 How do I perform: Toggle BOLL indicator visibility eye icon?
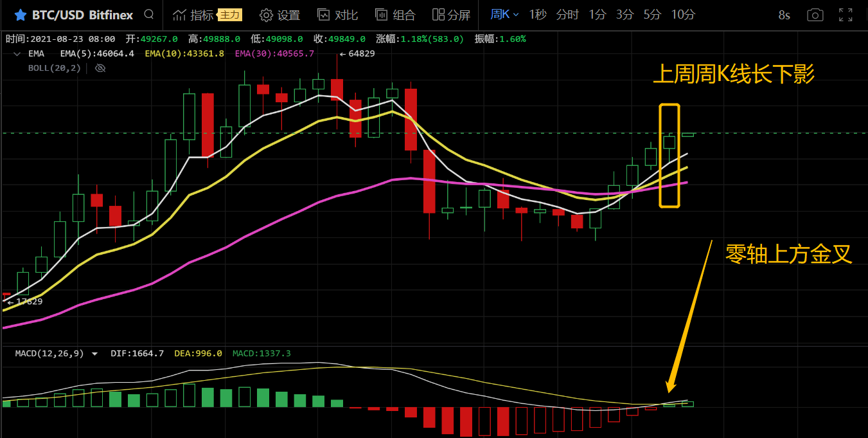tap(100, 68)
